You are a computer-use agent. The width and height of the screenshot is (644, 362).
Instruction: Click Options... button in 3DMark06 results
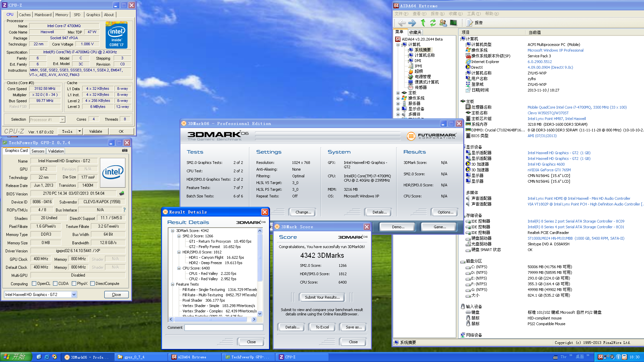click(445, 212)
